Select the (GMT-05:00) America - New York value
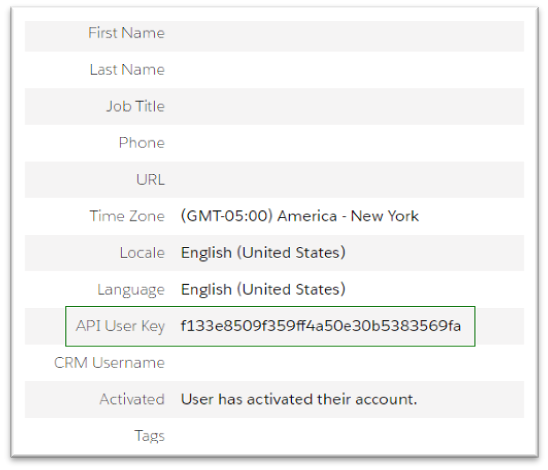Viewport: 548px width, 470px height. (x=300, y=216)
